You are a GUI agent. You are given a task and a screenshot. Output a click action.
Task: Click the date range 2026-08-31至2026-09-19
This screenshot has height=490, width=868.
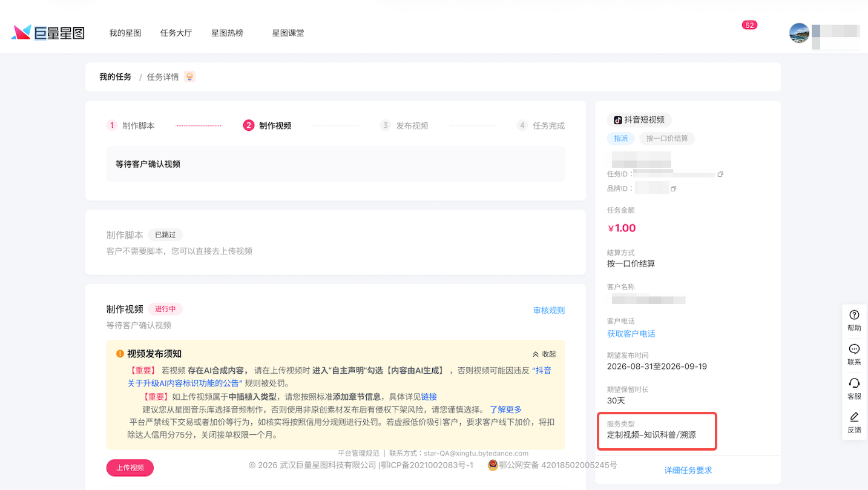pos(657,366)
